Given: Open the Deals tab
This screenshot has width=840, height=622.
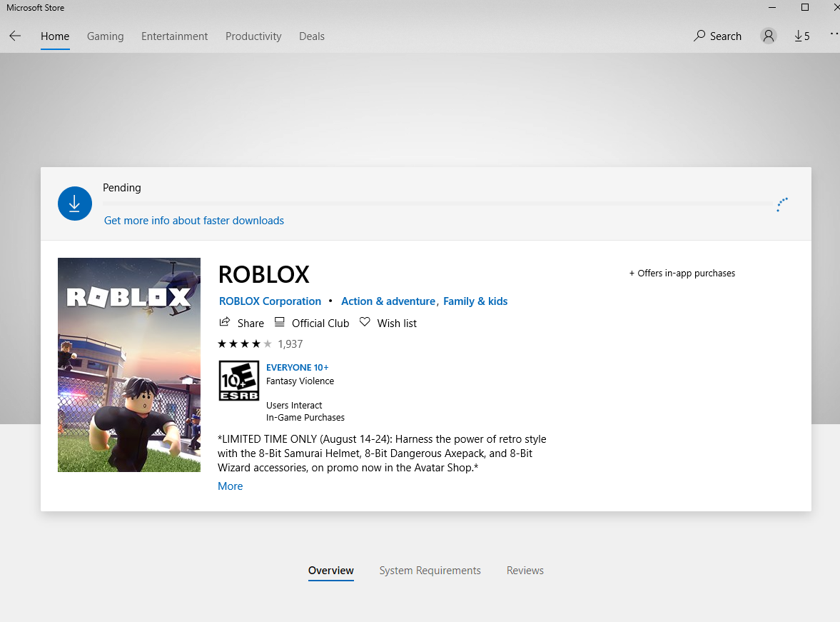Looking at the screenshot, I should click(312, 36).
